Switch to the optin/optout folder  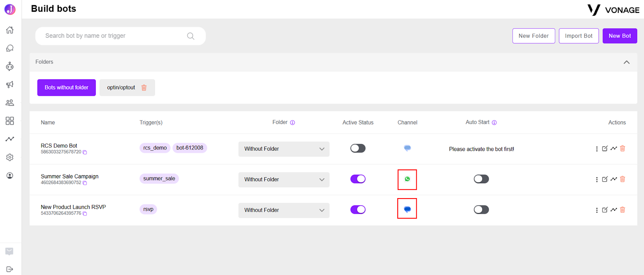(x=121, y=87)
